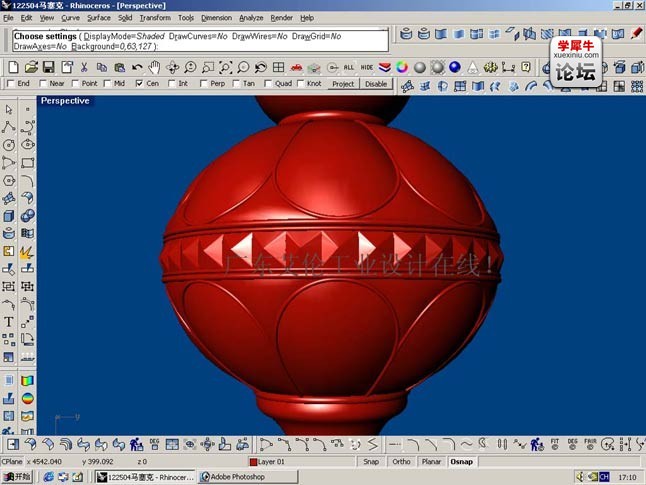646x485 pixels.
Task: Open the Perspective viewport title menu
Action: click(x=65, y=101)
